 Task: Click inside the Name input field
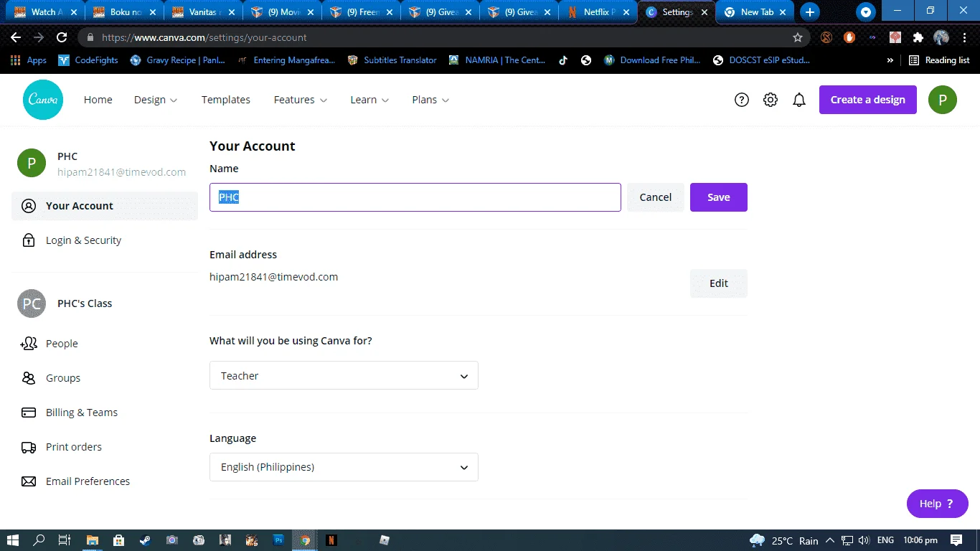[415, 197]
